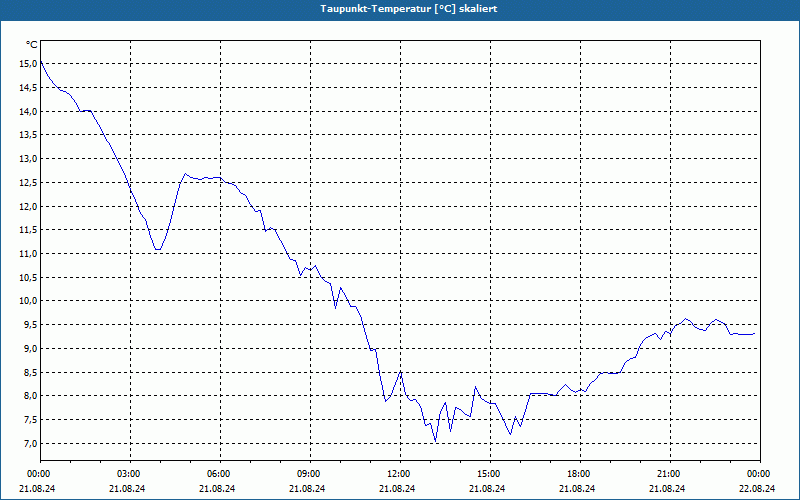Click the 21.08.24 date under 12:00
The image size is (800, 500).
click(x=397, y=489)
